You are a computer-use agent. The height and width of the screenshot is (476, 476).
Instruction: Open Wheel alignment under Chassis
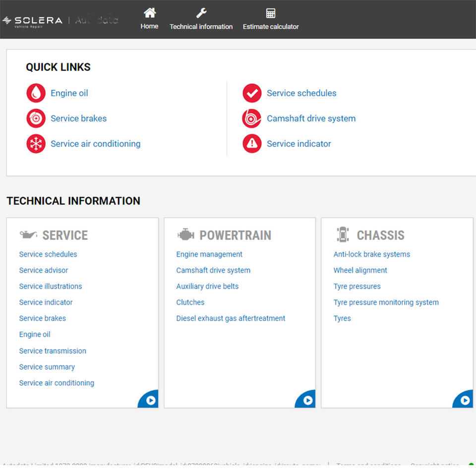[360, 270]
